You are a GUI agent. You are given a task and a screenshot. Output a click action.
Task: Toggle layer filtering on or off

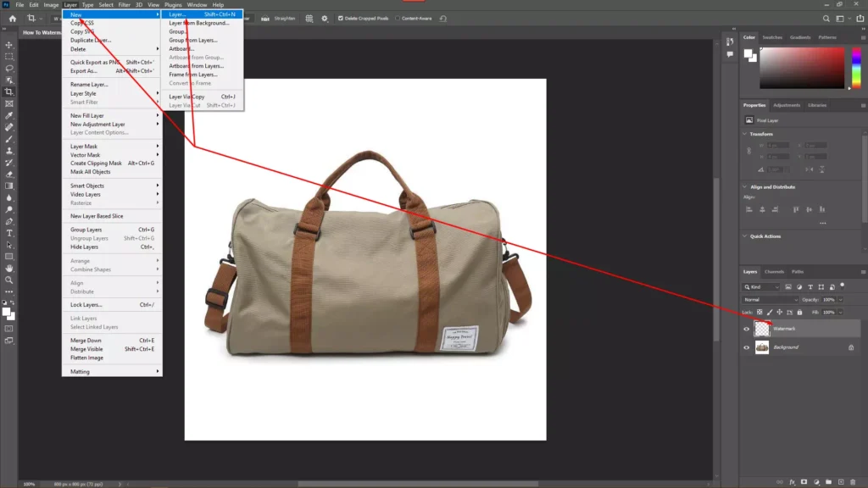tap(843, 286)
